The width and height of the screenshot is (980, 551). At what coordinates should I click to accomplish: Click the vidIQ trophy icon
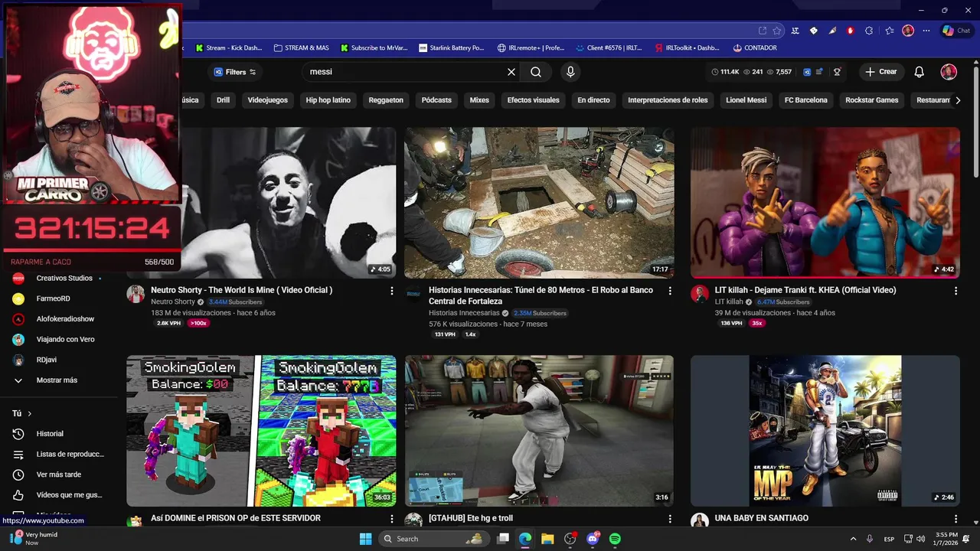coord(837,72)
